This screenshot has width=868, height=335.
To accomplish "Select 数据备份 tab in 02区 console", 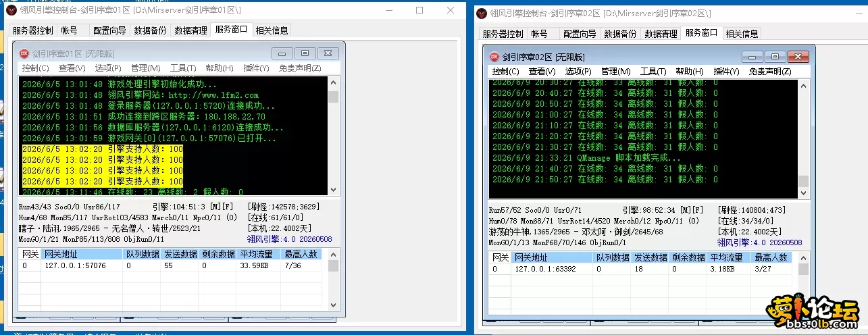I will coord(620,34).
